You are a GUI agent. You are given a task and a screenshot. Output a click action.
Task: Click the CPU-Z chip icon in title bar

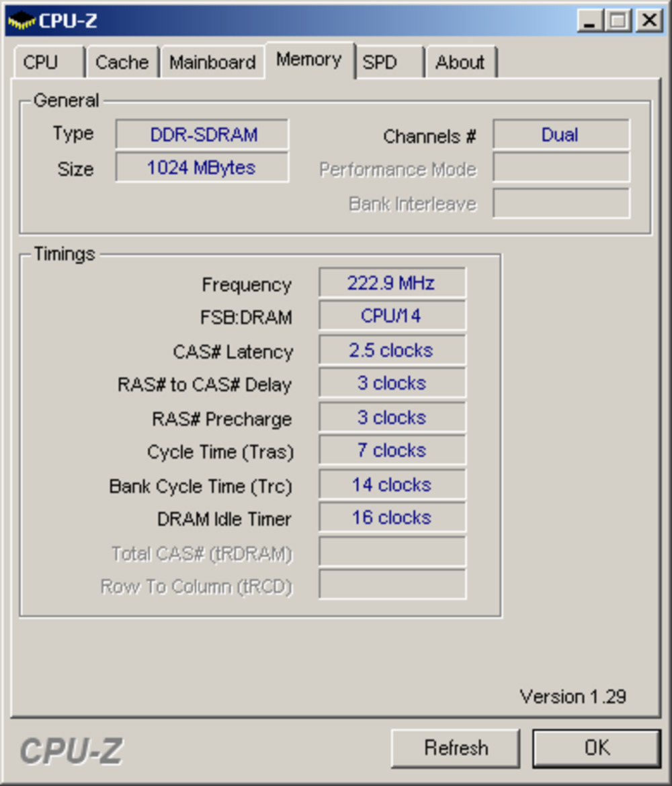[22, 21]
